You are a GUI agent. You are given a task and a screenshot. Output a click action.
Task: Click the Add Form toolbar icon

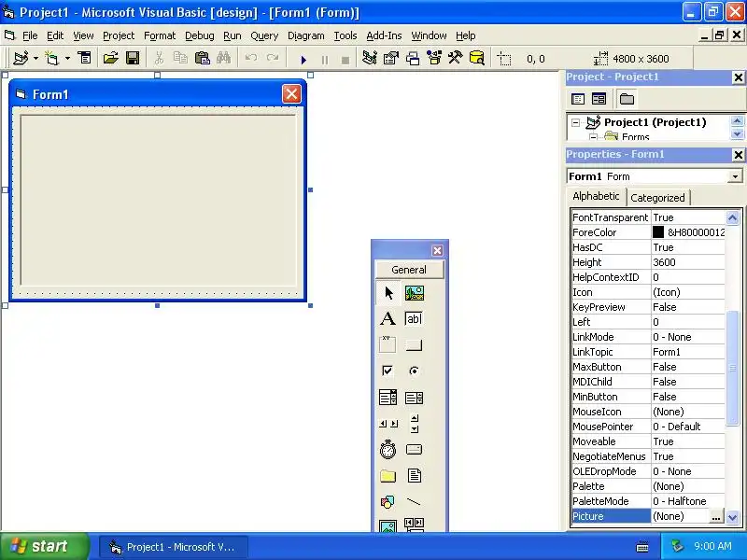(51, 59)
